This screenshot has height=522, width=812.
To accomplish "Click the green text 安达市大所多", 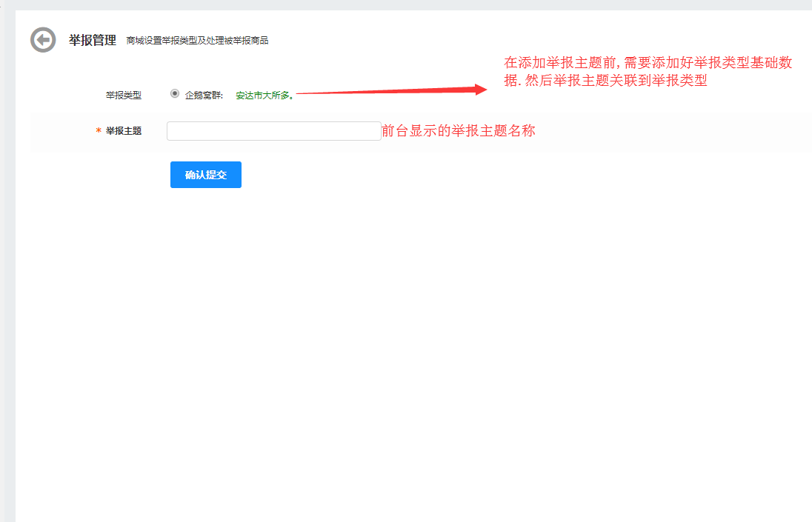I will click(264, 95).
